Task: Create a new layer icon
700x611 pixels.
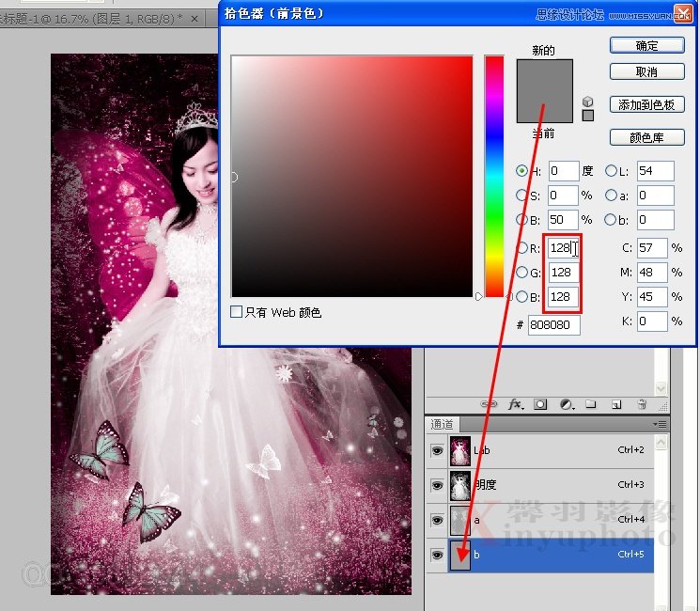Action: tap(616, 404)
